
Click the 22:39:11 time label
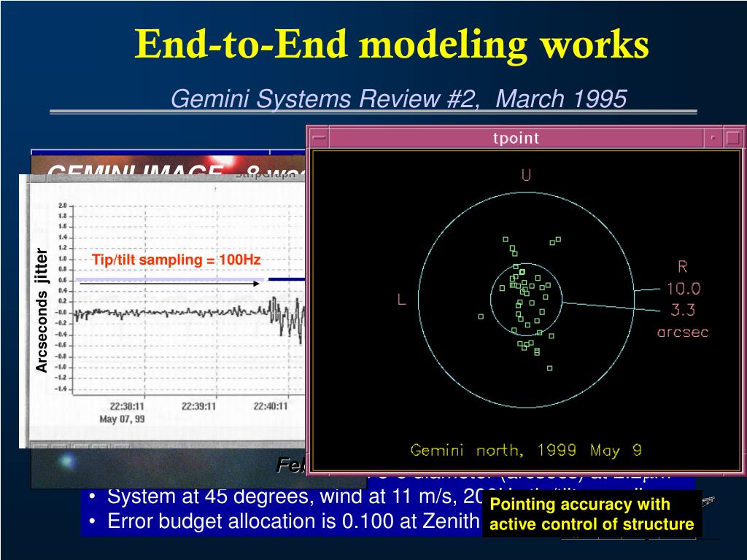198,406
